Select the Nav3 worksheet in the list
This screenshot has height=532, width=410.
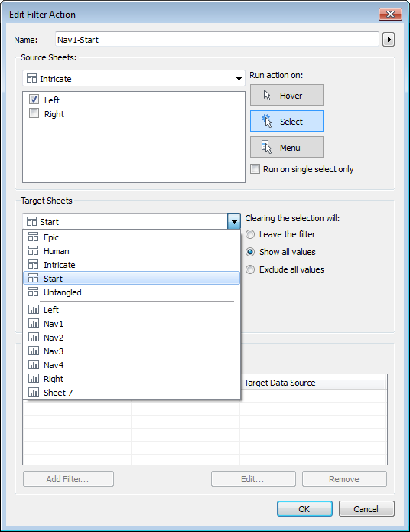(132, 351)
